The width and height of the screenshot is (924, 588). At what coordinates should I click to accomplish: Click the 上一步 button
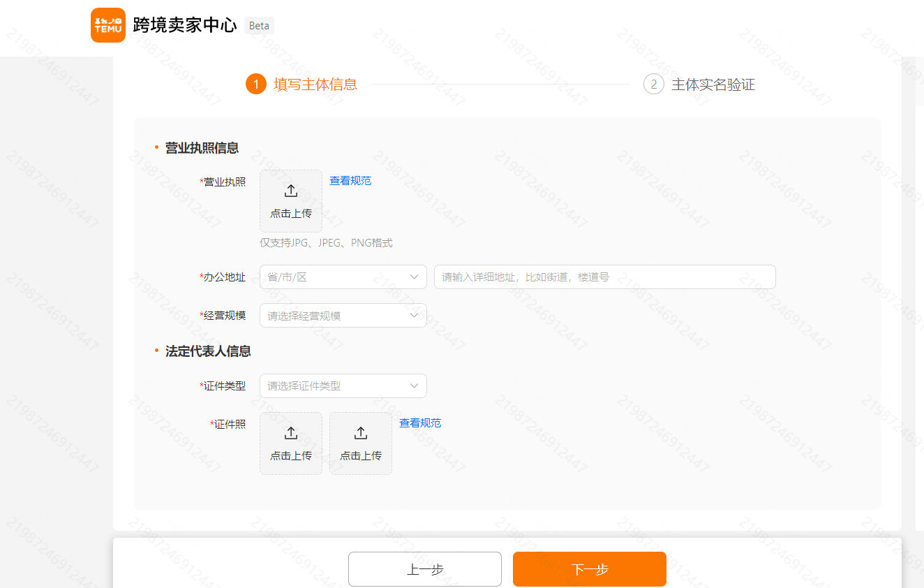(424, 568)
